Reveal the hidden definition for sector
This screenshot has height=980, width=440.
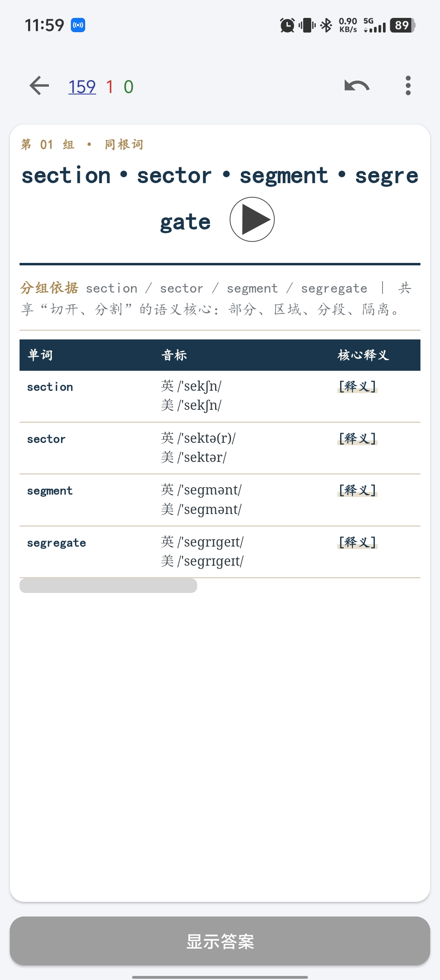click(357, 438)
